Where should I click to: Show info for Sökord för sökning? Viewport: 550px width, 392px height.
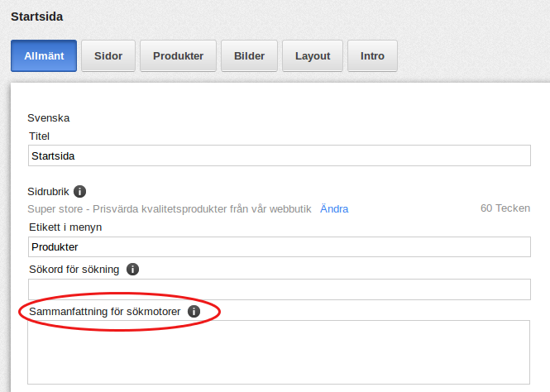click(x=132, y=270)
